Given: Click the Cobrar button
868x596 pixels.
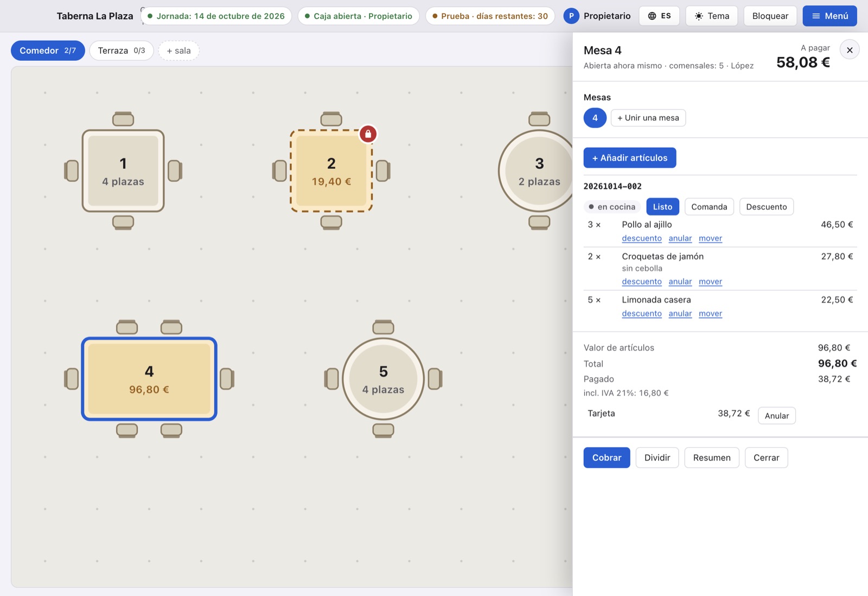Looking at the screenshot, I should point(607,458).
